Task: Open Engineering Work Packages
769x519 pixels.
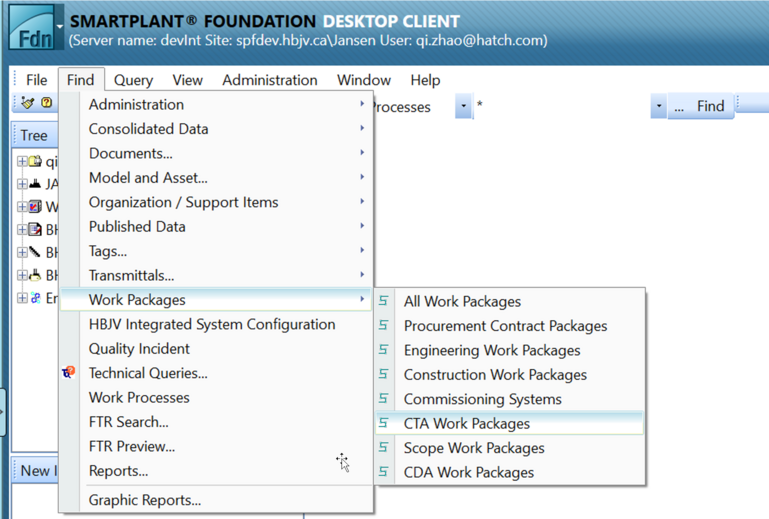Action: (x=510, y=350)
